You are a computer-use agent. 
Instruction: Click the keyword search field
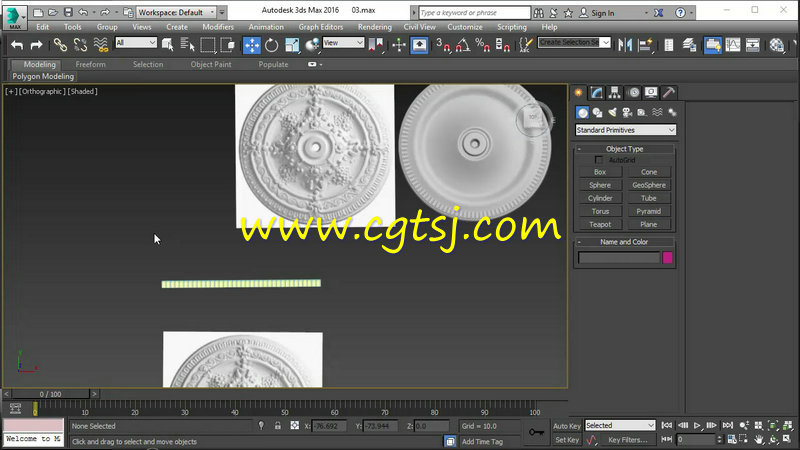click(x=474, y=13)
